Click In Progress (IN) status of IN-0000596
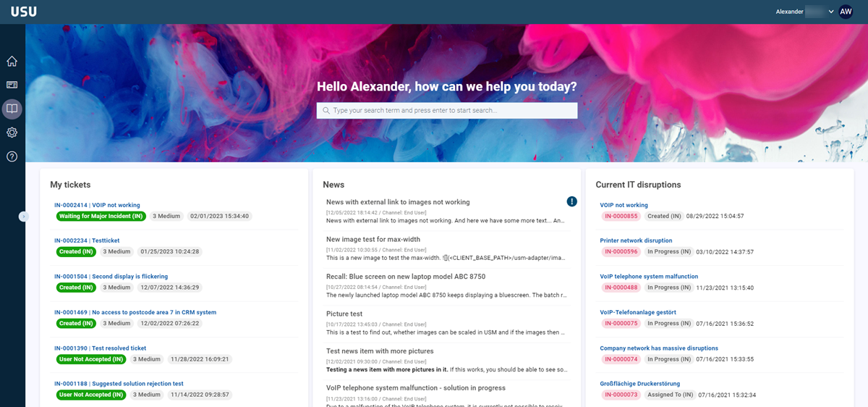This screenshot has height=407, width=868. pos(668,251)
